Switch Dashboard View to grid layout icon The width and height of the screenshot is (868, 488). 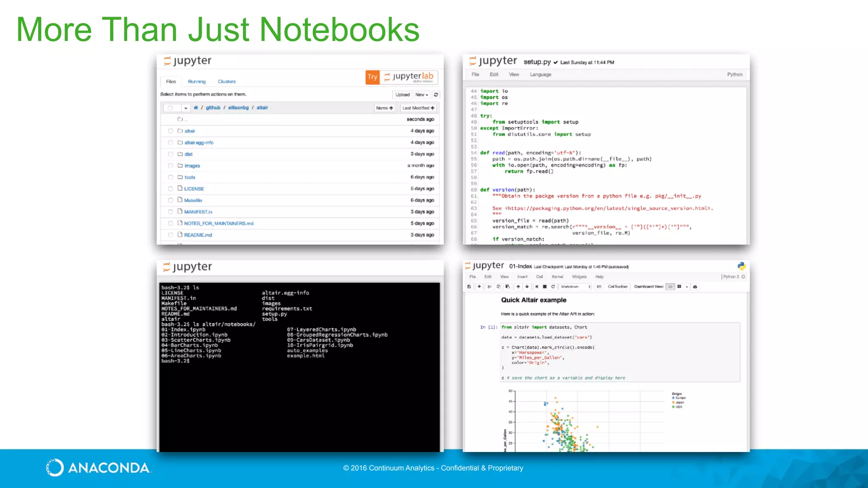[x=679, y=287]
